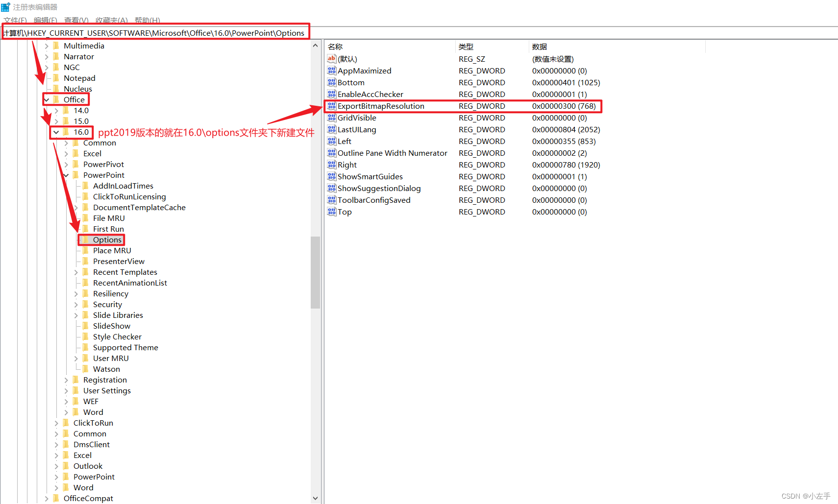Click the DWORD icon beside ShowSuggestionDialog
This screenshot has width=838, height=504.
point(332,188)
